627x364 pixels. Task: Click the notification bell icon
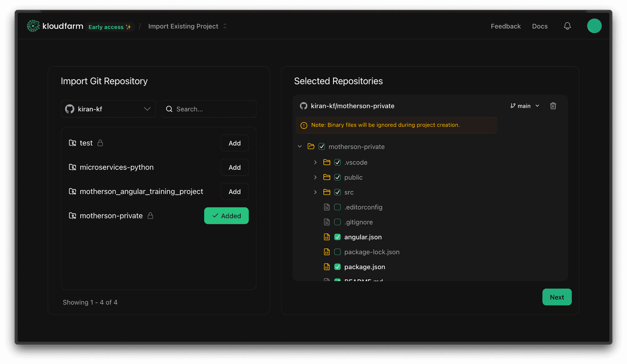click(567, 26)
